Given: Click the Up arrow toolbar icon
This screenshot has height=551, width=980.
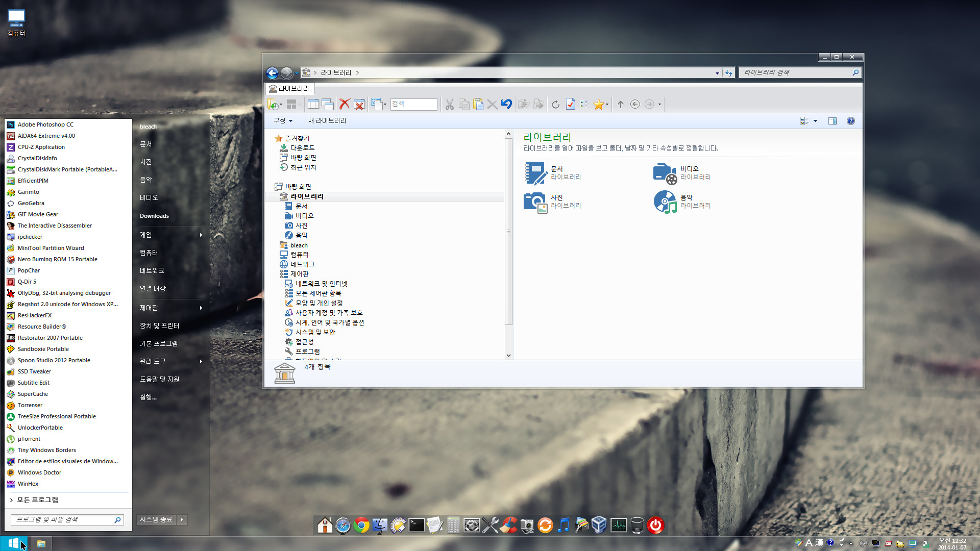Looking at the screenshot, I should point(621,104).
